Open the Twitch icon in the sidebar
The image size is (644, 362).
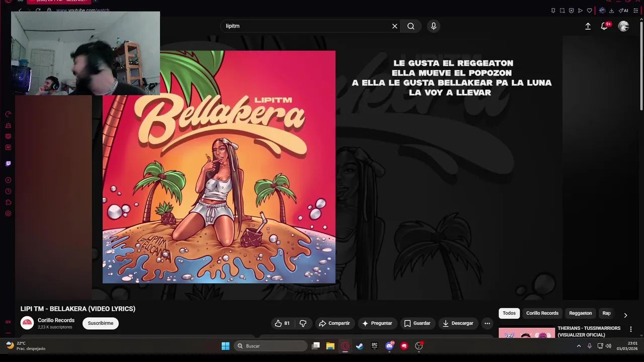(8, 163)
